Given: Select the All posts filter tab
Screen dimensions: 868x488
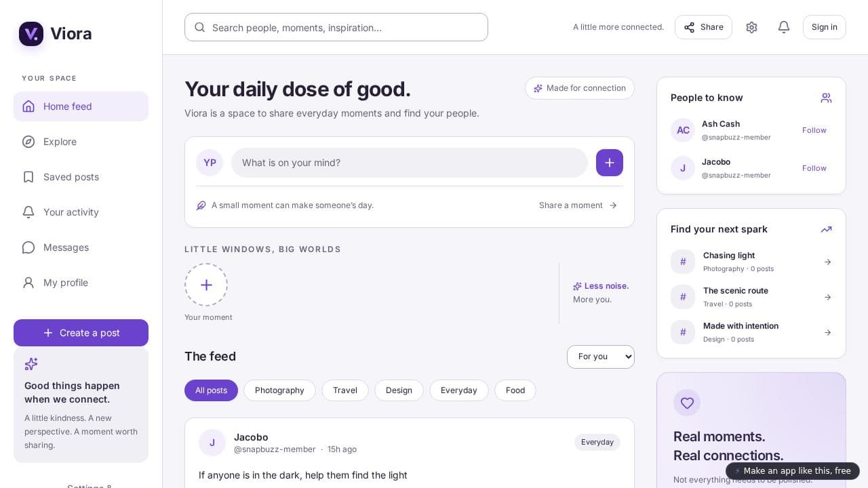Looking at the screenshot, I should [211, 390].
